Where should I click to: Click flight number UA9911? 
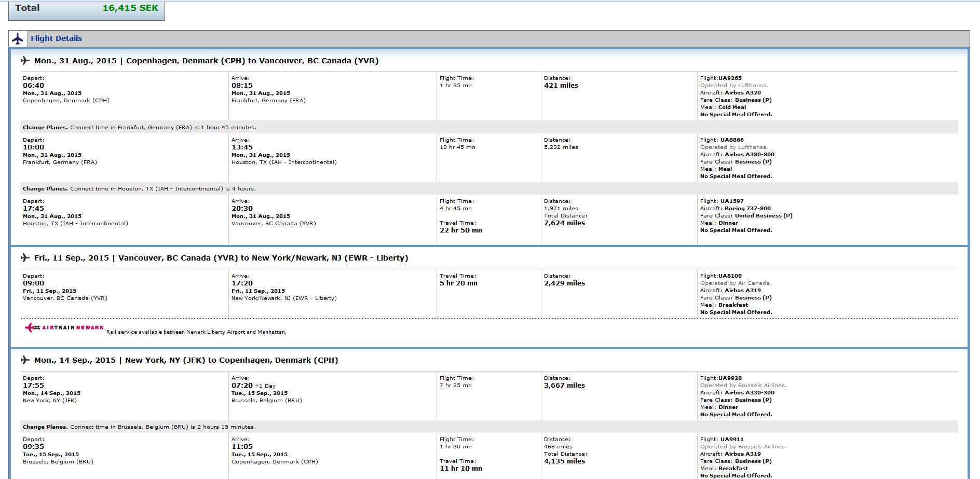[732, 440]
